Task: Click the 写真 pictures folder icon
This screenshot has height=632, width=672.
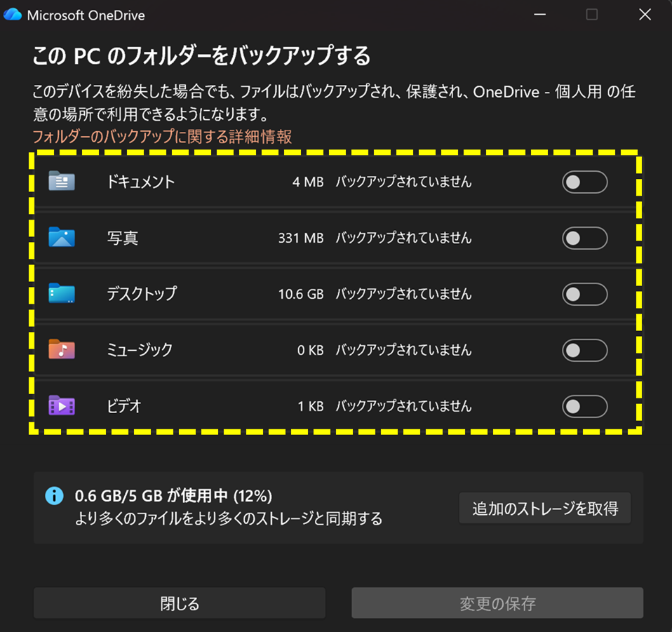Action: point(62,237)
